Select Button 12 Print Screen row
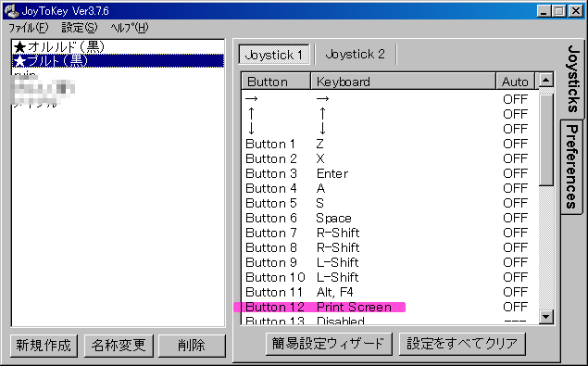Viewport: 588px width, 366px height. click(390, 307)
